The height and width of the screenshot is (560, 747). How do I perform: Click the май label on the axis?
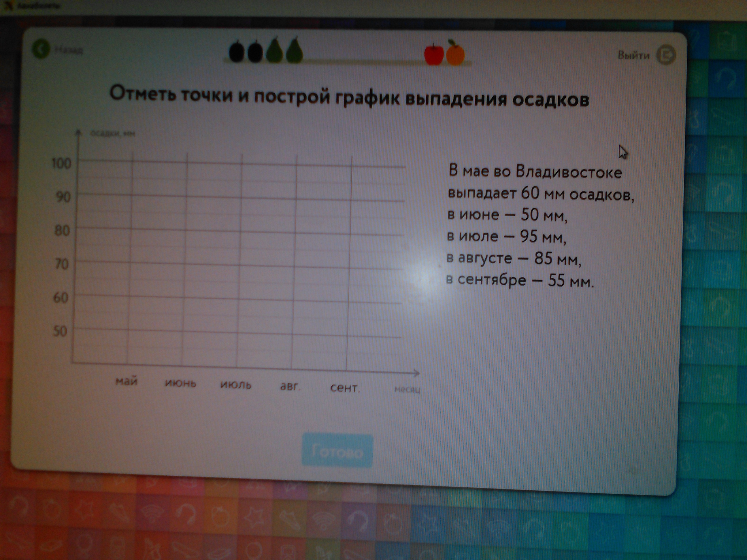pyautogui.click(x=127, y=381)
